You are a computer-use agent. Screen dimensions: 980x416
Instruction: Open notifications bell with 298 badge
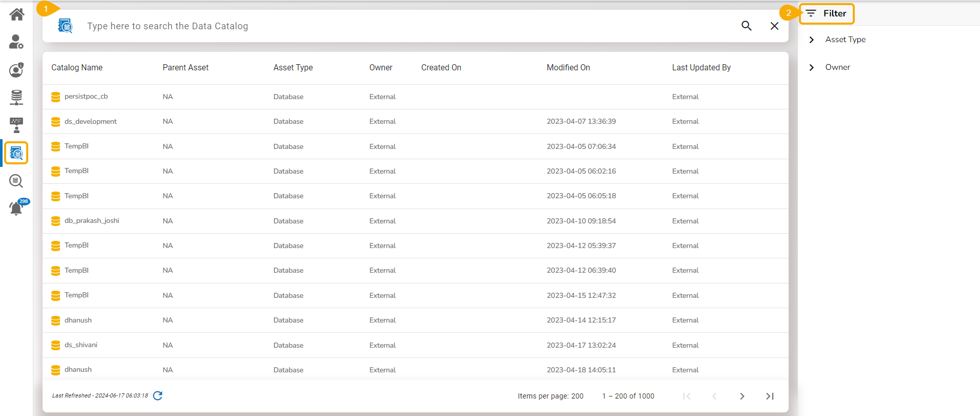(x=16, y=208)
